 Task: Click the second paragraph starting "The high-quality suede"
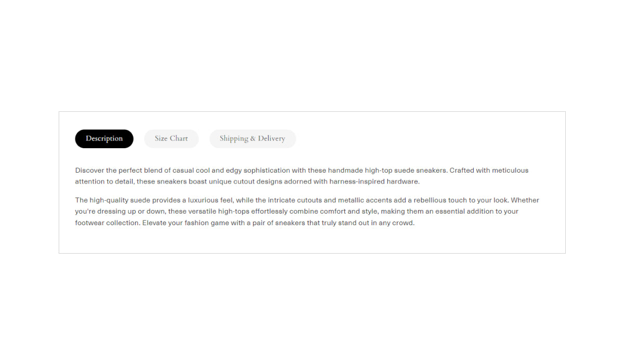tap(307, 211)
